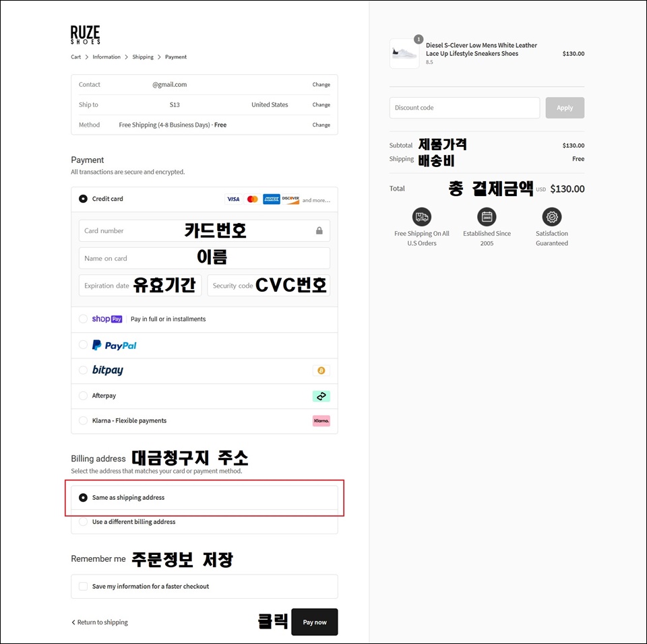Click the product size '8.5' text

click(x=429, y=62)
